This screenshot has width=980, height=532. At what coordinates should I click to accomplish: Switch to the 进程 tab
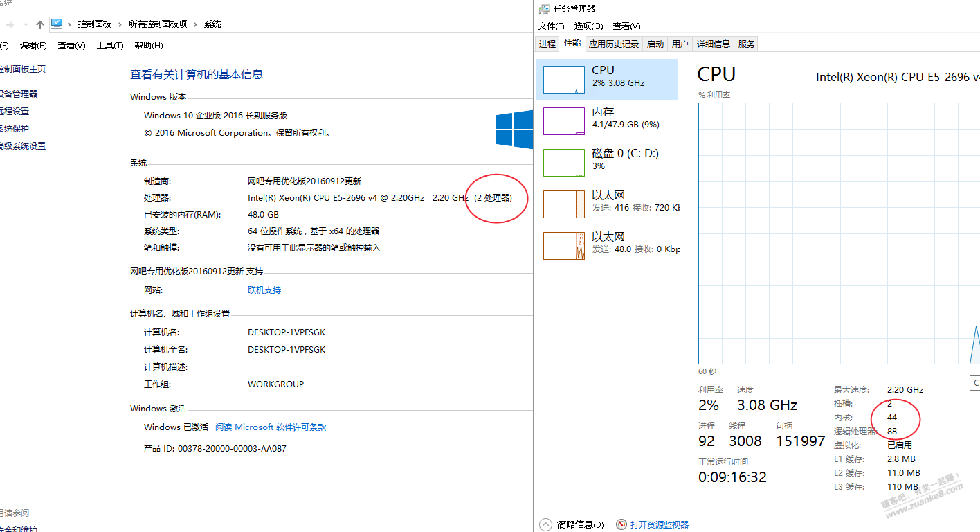coord(547,44)
